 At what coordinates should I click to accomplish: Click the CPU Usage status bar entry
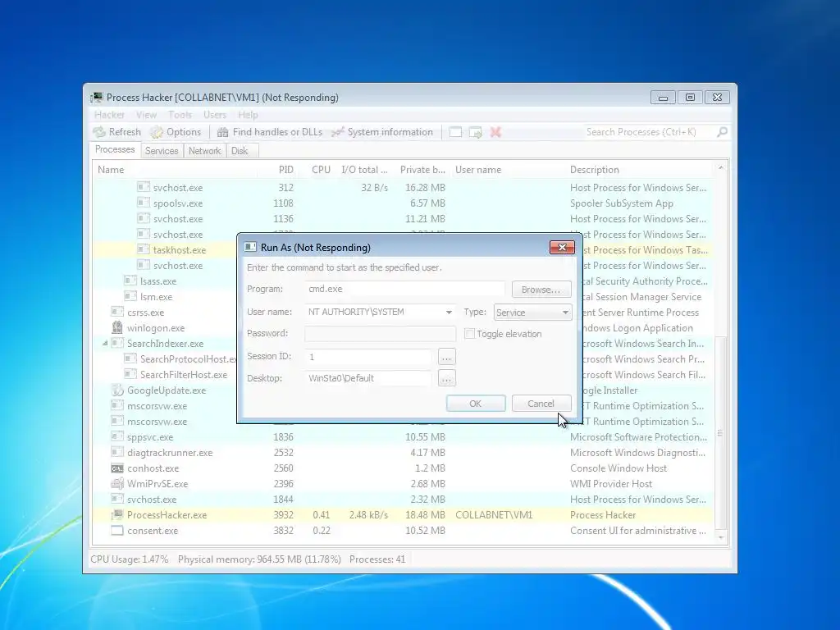coord(129,559)
